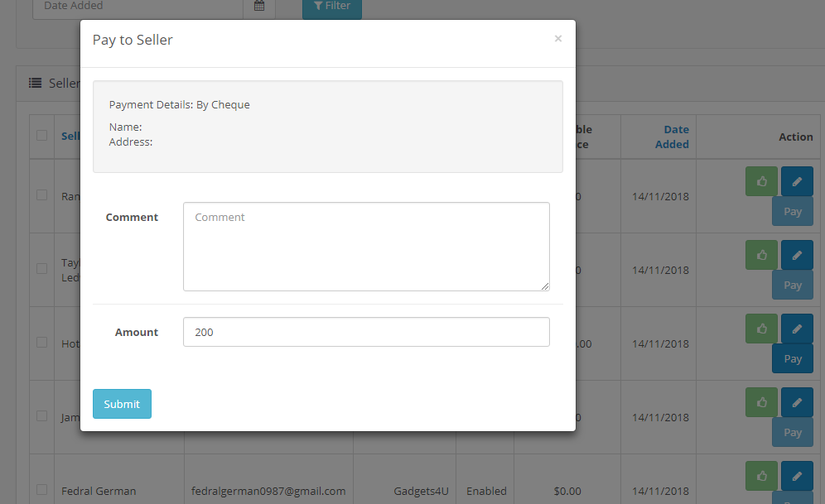Click edit pencil icon in Fedral German row
The height and width of the screenshot is (504, 825).
[x=797, y=476]
